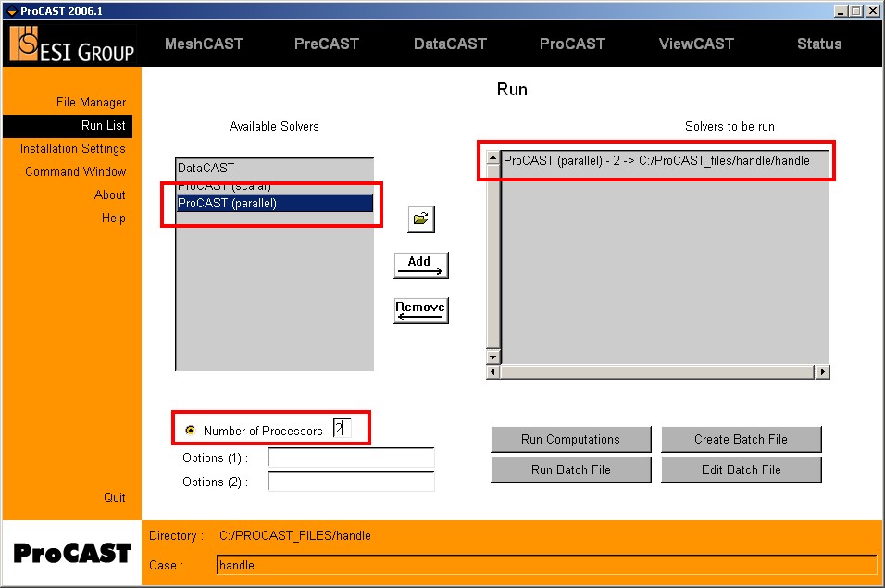Click the ESI Group logo
Screen dimensions: 885x588
pyautogui.click(x=72, y=44)
